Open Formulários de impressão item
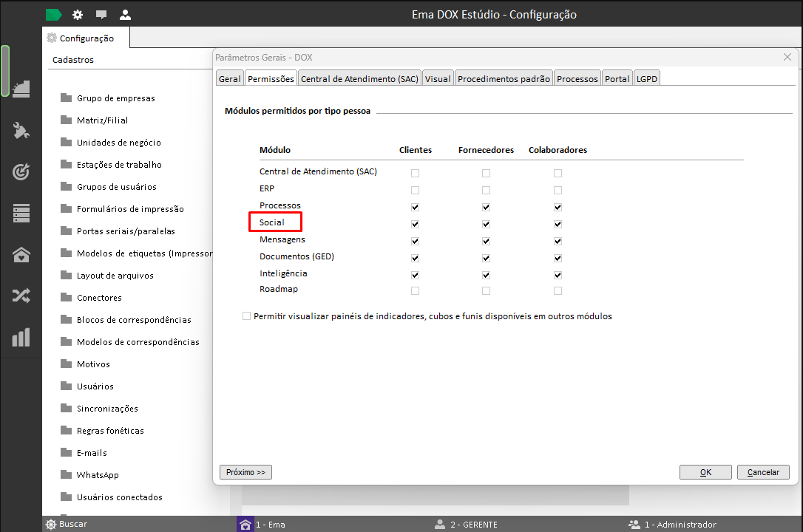Screen dimensions: 803x532 coord(130,208)
